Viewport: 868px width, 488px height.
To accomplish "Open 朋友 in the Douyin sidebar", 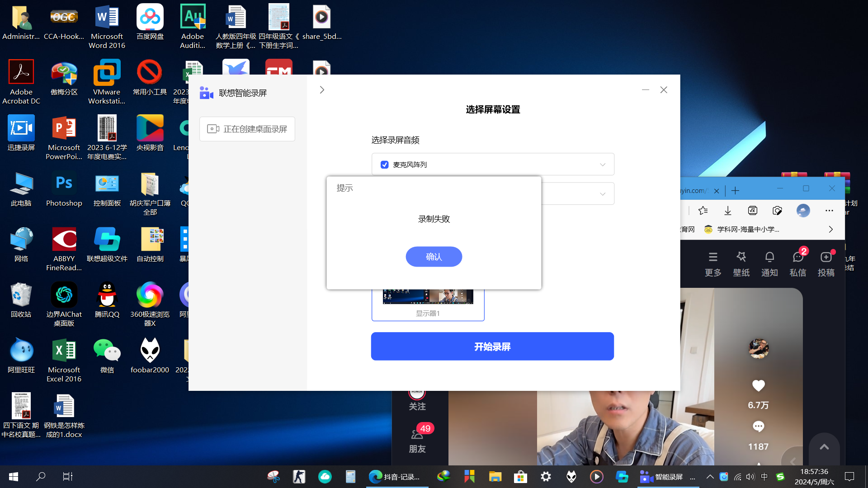I will tap(417, 439).
